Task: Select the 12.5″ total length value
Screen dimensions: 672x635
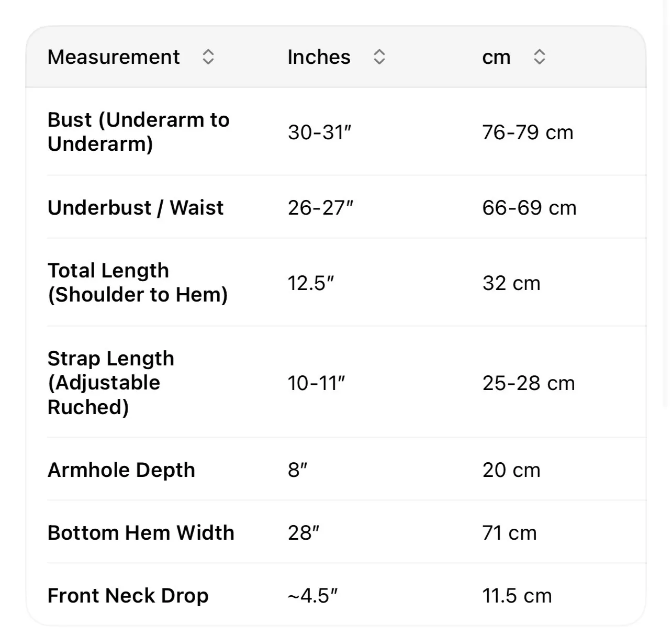Action: 311,283
